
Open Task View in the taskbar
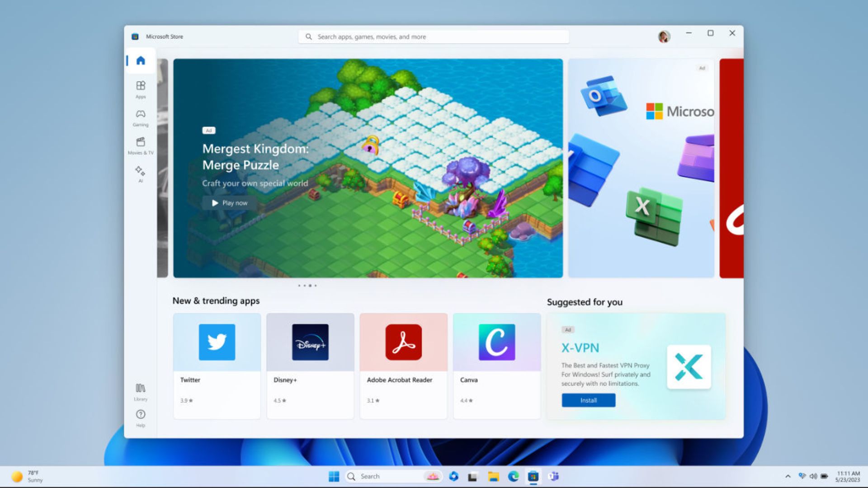pyautogui.click(x=473, y=476)
